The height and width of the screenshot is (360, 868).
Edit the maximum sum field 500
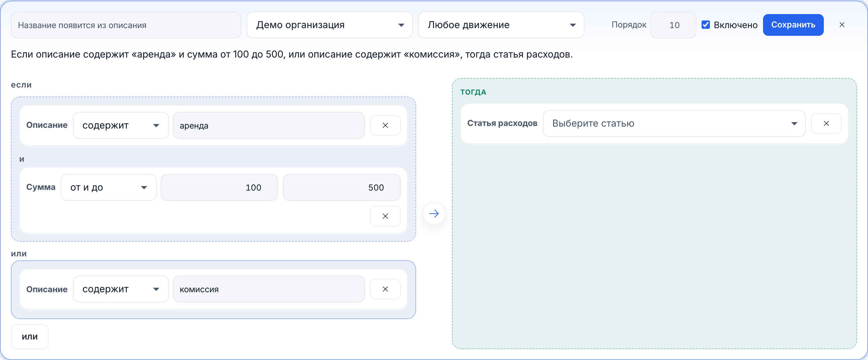[x=342, y=187]
